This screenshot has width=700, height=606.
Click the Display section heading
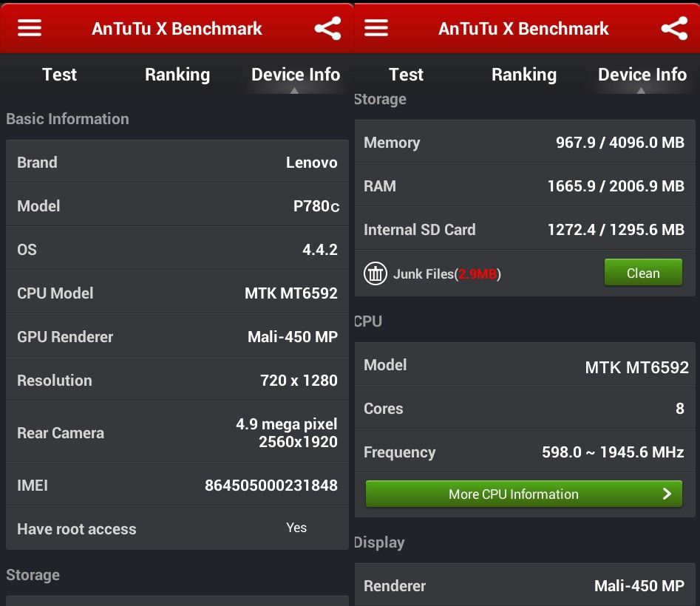379,542
